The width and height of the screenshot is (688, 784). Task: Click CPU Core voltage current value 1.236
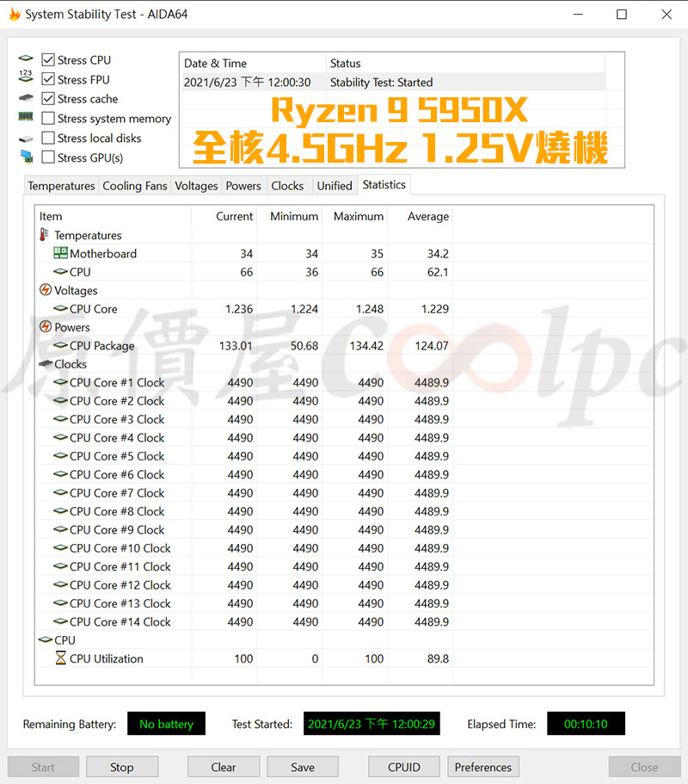tap(239, 309)
